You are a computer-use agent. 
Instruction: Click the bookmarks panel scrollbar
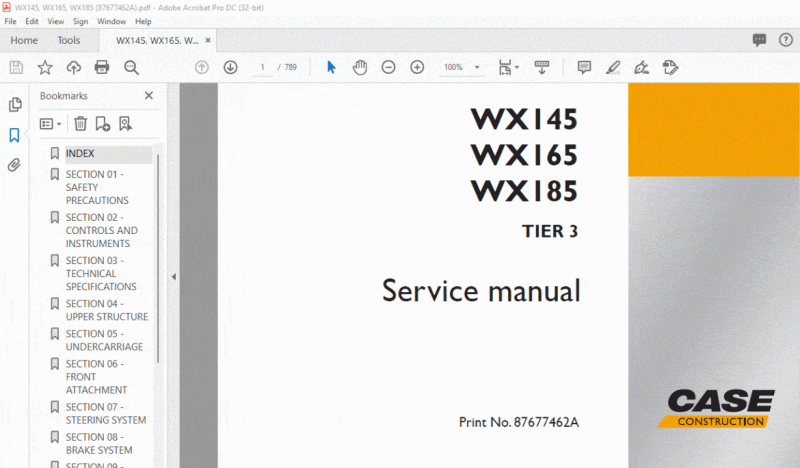click(x=158, y=258)
